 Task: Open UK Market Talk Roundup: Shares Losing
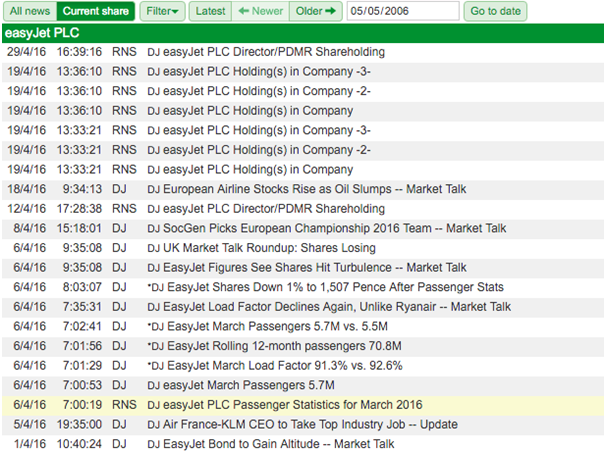click(261, 248)
